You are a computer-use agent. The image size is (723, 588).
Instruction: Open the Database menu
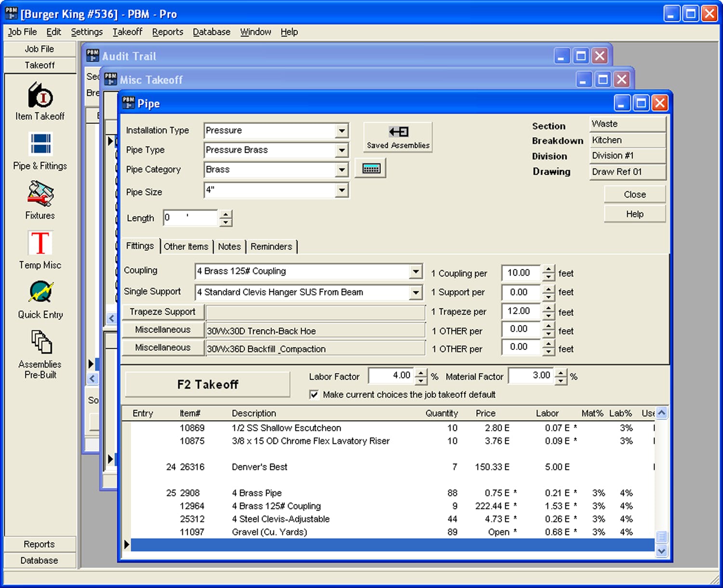[x=212, y=32]
